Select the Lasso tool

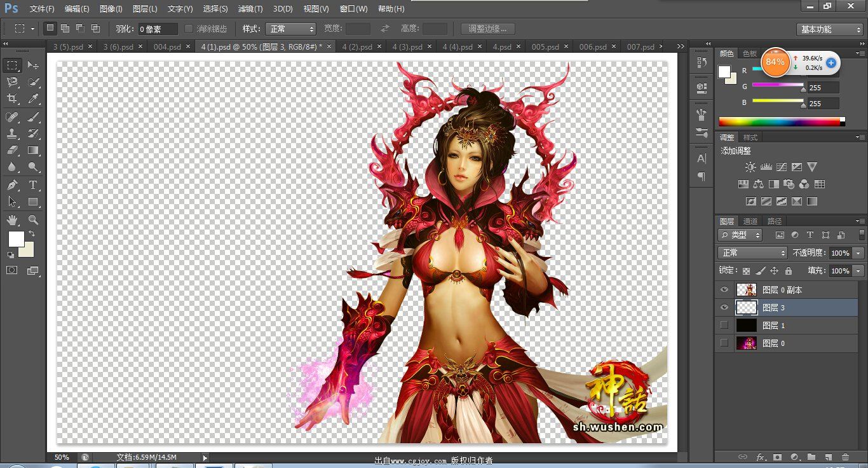tap(12, 82)
